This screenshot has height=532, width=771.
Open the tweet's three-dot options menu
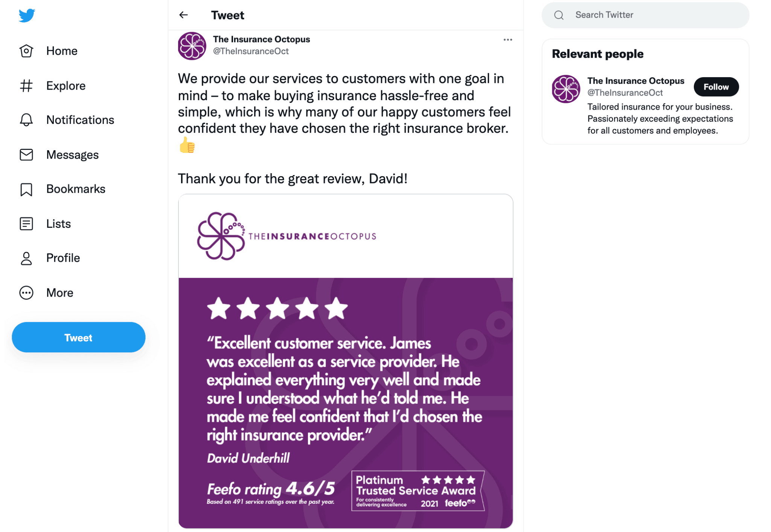(x=507, y=40)
